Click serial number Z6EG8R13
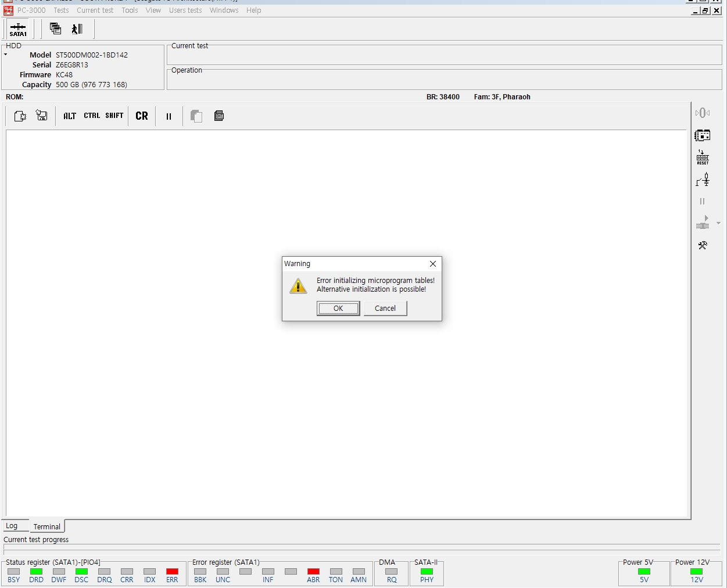This screenshot has width=727, height=588. pyautogui.click(x=72, y=65)
